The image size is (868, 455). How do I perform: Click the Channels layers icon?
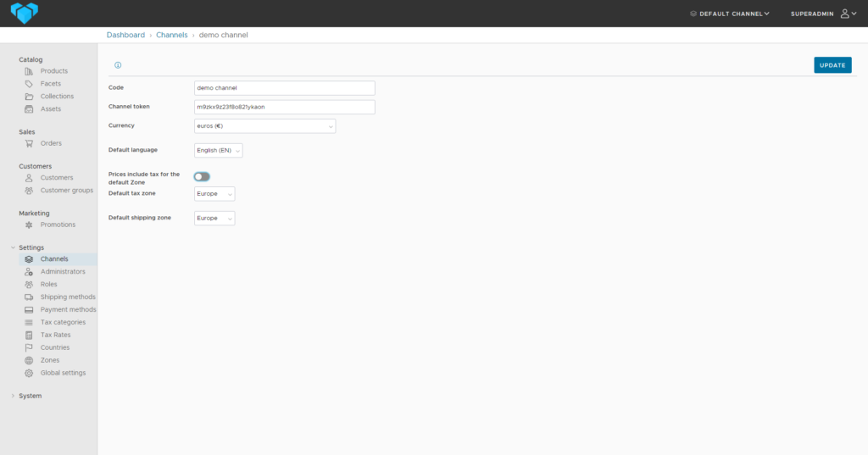pos(29,259)
